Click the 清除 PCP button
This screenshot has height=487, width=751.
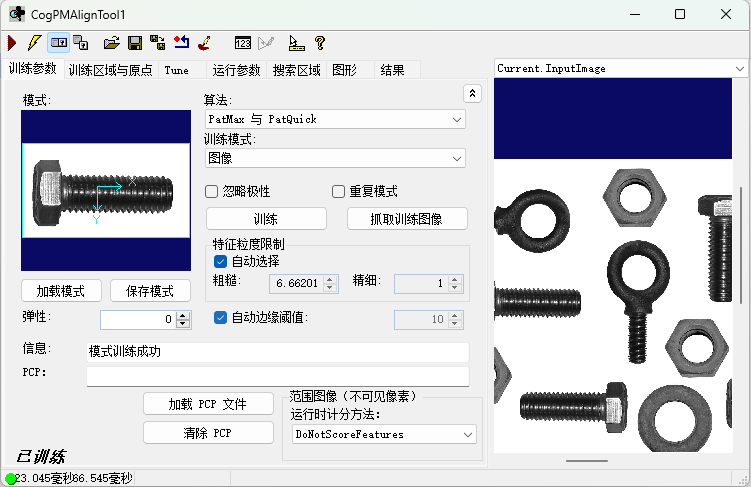tap(208, 432)
